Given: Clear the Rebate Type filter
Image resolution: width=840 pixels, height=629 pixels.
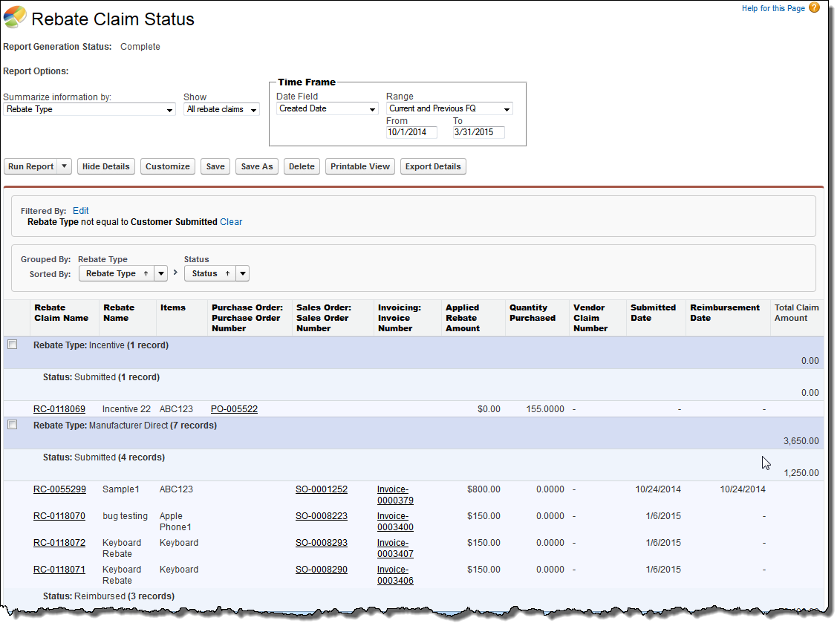Looking at the screenshot, I should pyautogui.click(x=231, y=222).
